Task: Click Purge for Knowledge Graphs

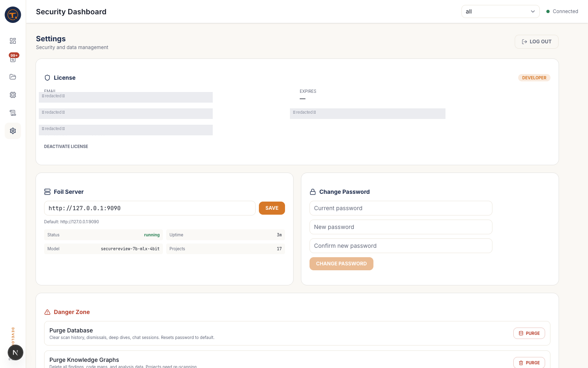Action: pos(529,362)
